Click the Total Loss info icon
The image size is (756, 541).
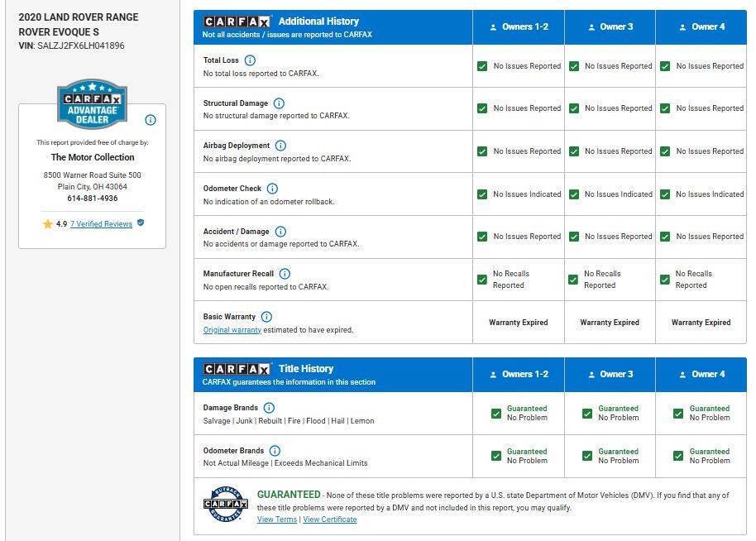coord(250,60)
